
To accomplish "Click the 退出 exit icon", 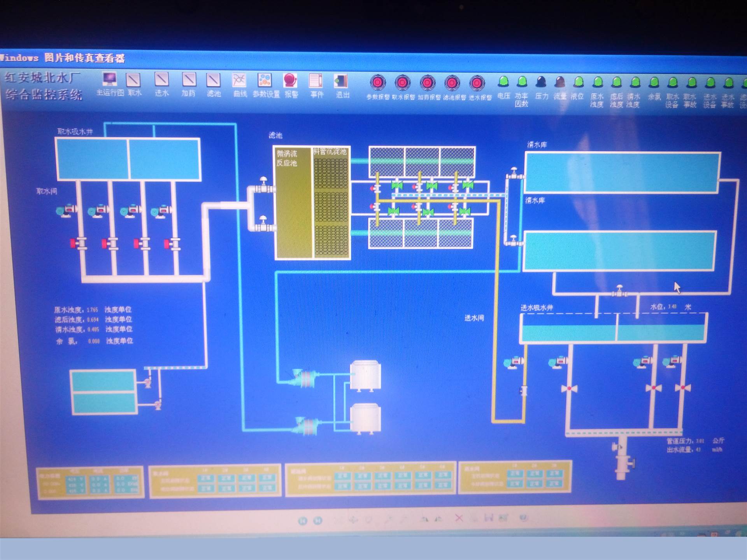I will 341,81.
